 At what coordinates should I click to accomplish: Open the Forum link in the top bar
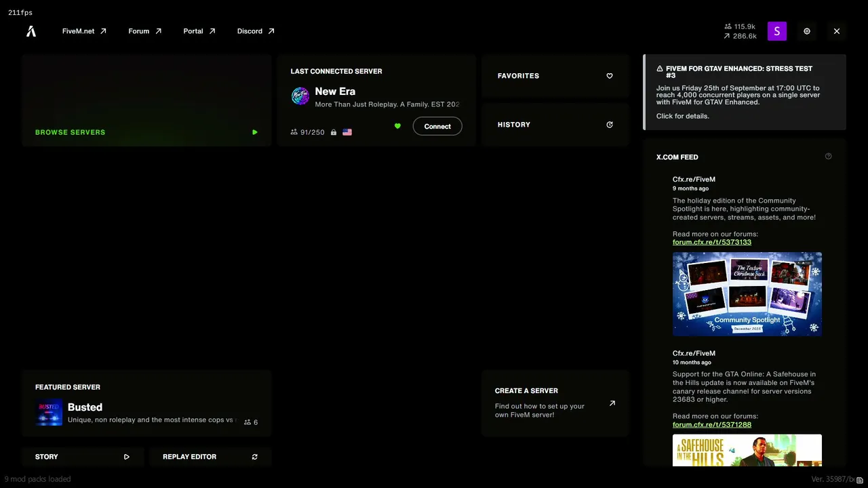[145, 31]
